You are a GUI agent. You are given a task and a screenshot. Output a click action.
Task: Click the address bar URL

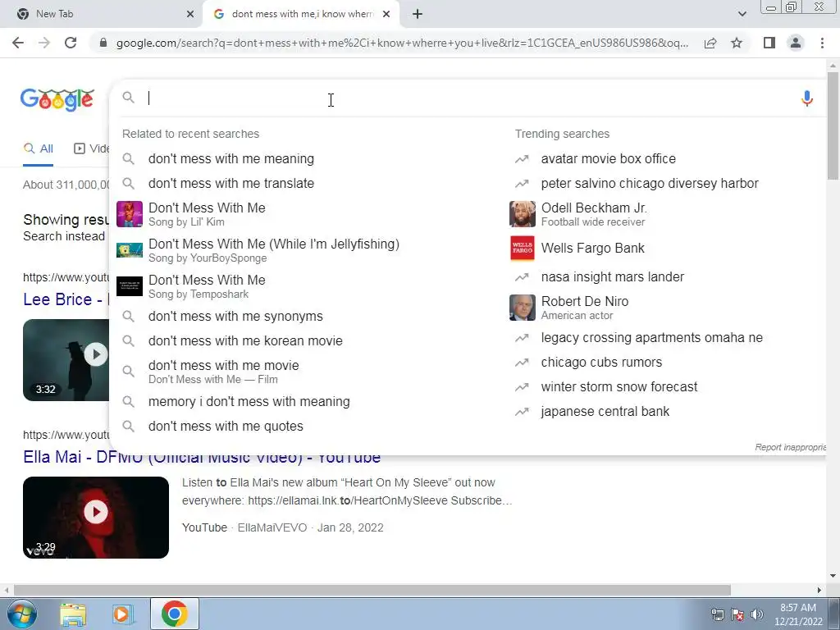[402, 43]
